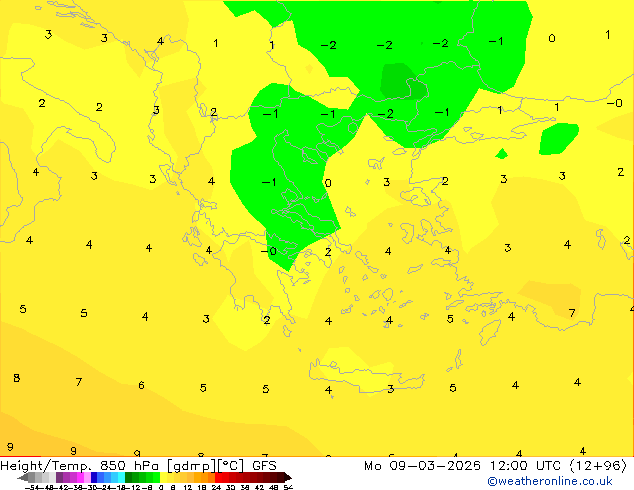Viewport: 634px width, 490px height.
Task: Click the 'Height/Temp. 850 hPa' map title
Action: pyautogui.click(x=80, y=466)
